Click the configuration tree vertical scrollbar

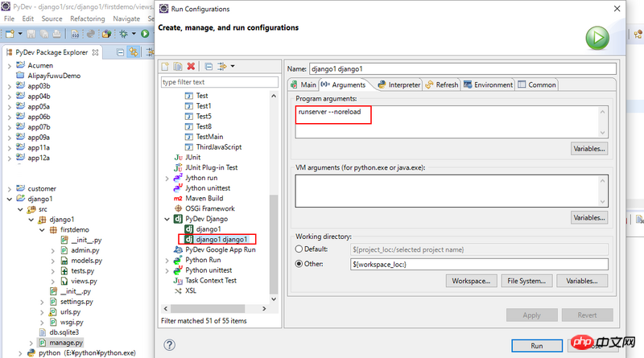274,244
